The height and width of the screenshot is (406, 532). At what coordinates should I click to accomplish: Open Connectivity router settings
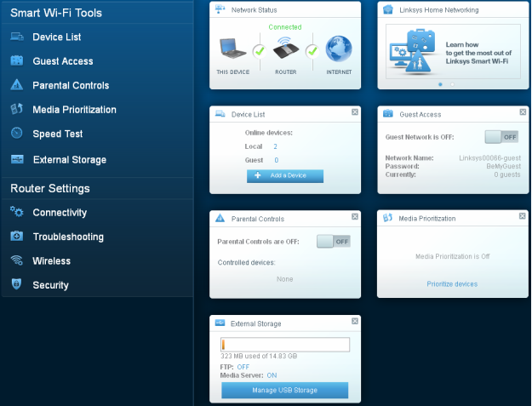pyautogui.click(x=60, y=213)
